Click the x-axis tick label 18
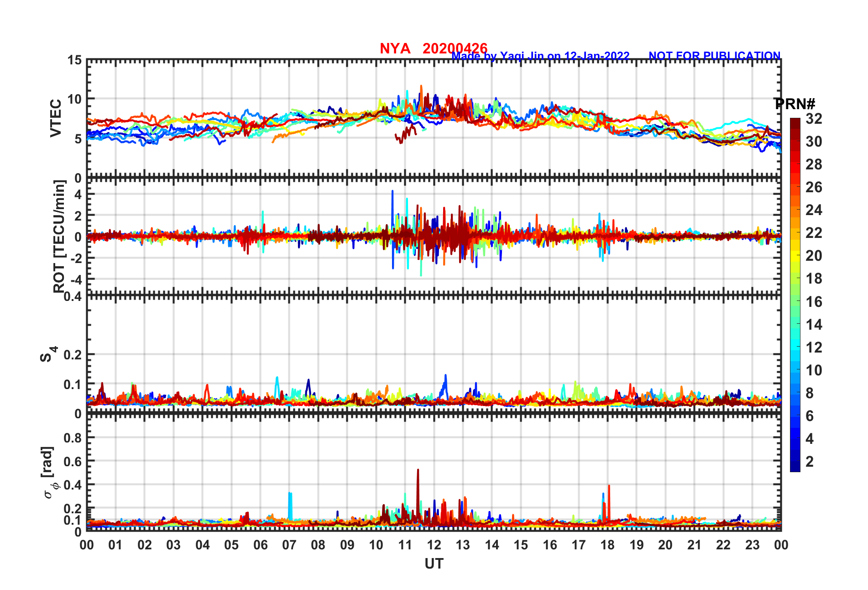Viewport: 868px width, 590px height. [x=607, y=545]
